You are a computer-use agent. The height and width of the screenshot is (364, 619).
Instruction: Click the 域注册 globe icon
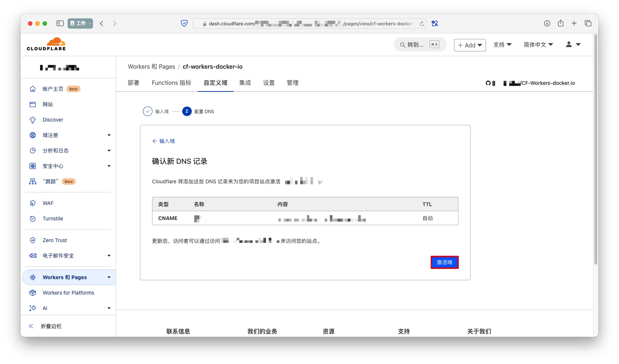(33, 135)
